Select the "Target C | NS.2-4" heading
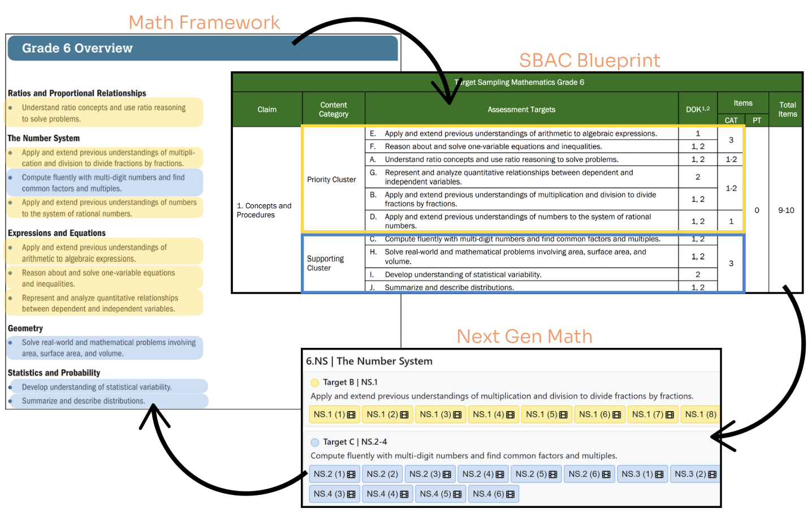 pyautogui.click(x=355, y=442)
